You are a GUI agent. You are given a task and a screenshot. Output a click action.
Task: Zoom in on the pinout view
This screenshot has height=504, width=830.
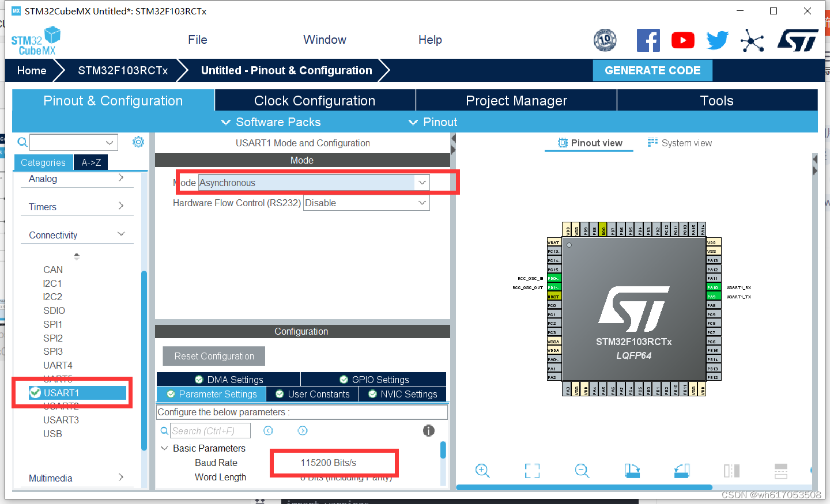click(482, 471)
